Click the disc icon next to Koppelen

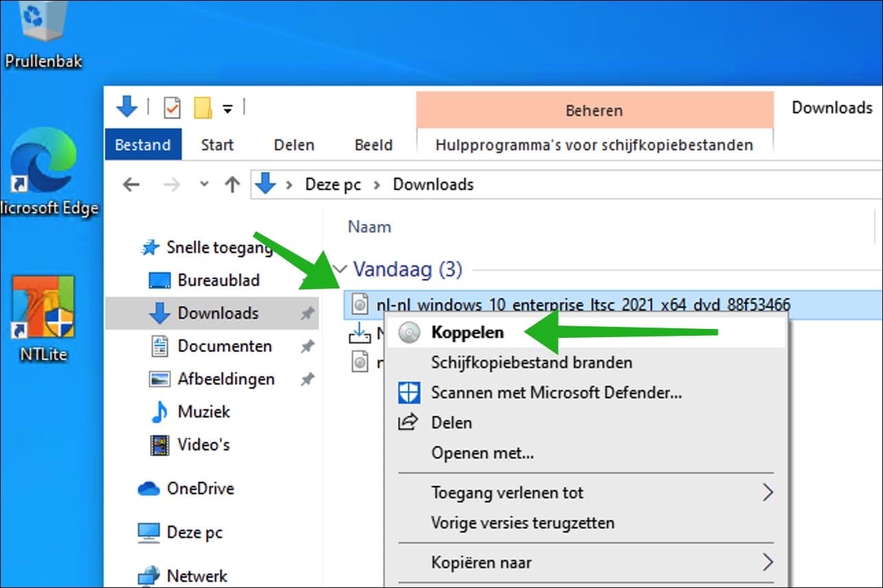click(x=410, y=332)
